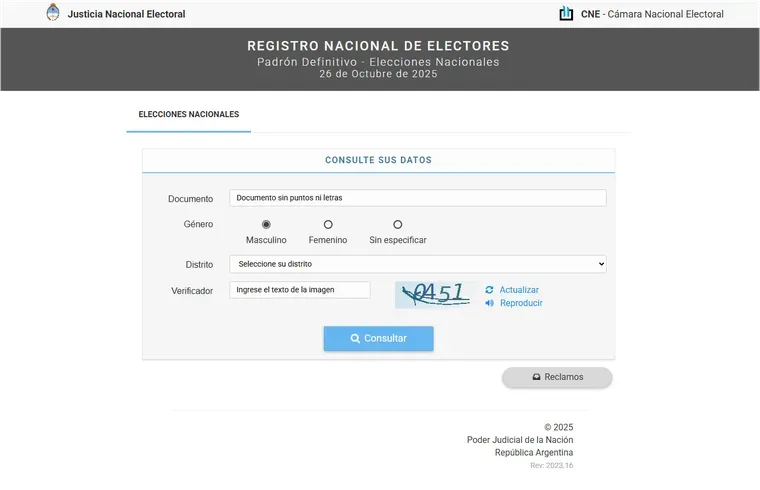Click the Actualizar captcha link
The height and width of the screenshot is (490, 760).
coord(519,290)
